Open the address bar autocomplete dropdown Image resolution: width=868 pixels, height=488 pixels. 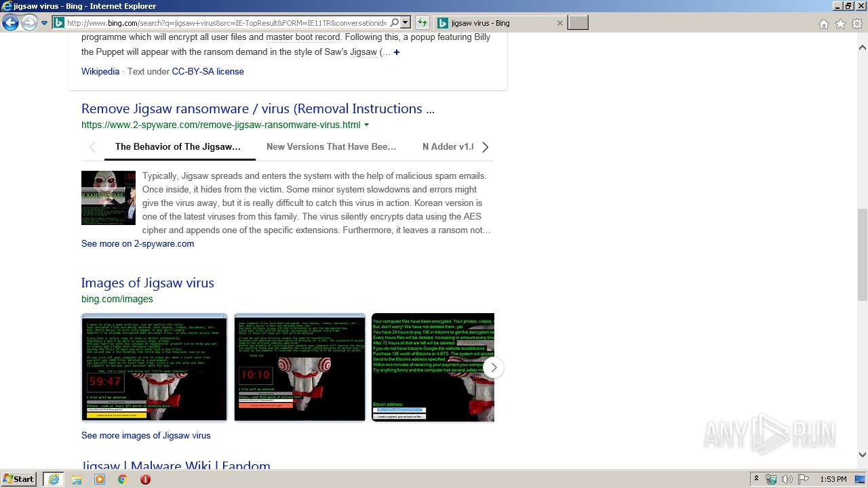click(406, 23)
